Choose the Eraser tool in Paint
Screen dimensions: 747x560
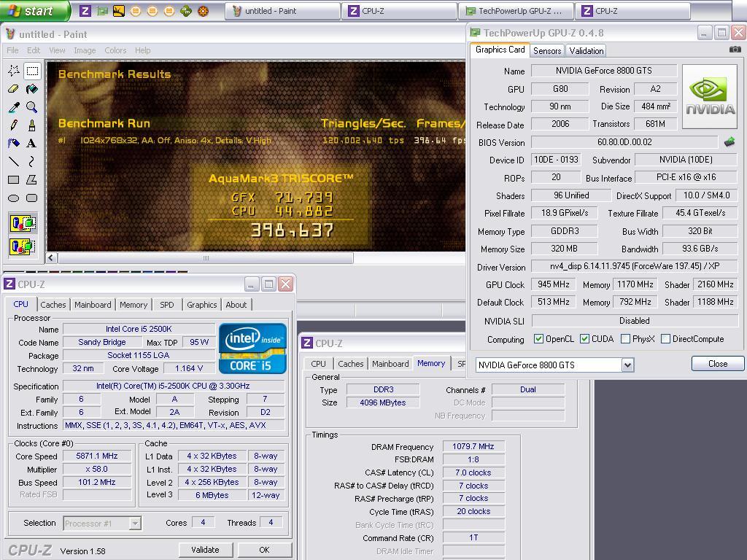point(14,89)
